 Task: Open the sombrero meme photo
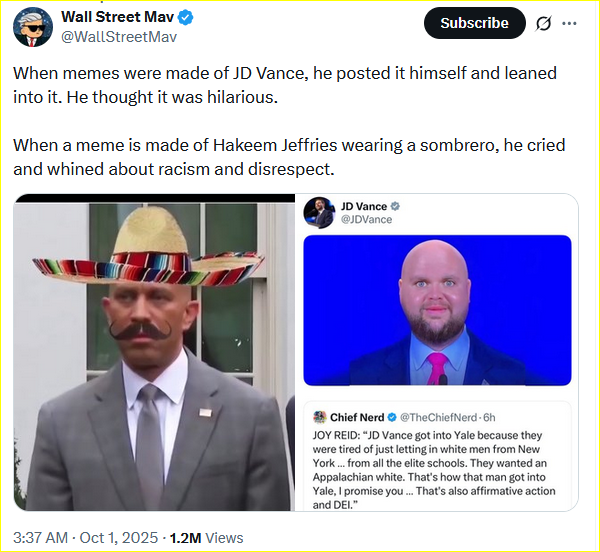(155, 353)
